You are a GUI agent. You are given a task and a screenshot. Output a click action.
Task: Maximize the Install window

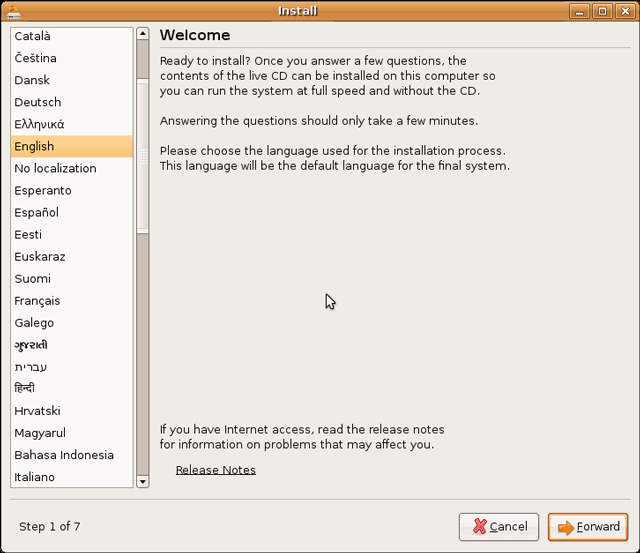(x=602, y=12)
